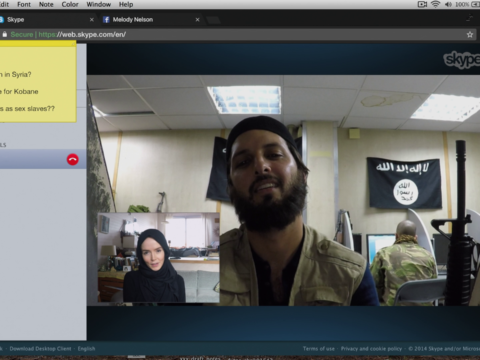This screenshot has height=360, width=480.
Task: Click the self-view video thumbnail
Action: pyautogui.click(x=159, y=257)
